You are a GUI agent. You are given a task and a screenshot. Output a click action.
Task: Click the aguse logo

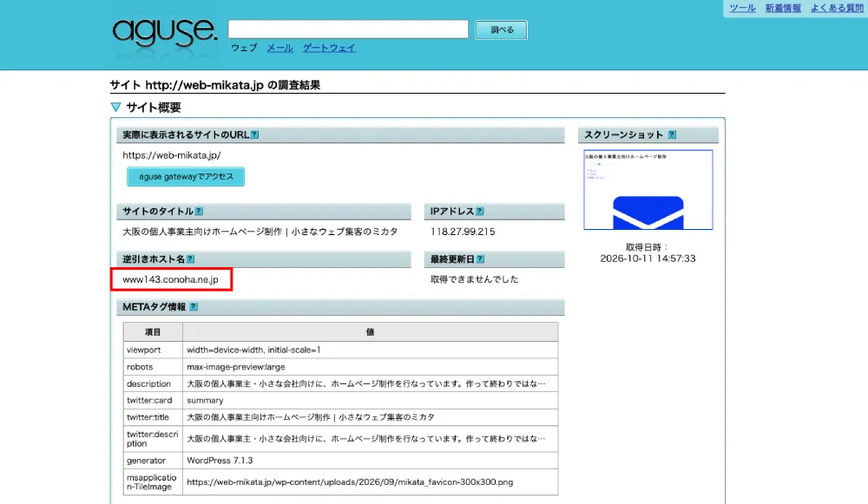click(x=165, y=33)
